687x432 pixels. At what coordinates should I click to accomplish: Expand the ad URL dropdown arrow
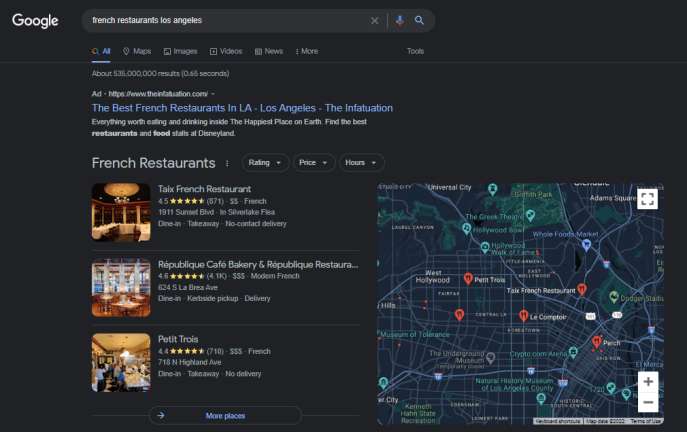pyautogui.click(x=213, y=94)
